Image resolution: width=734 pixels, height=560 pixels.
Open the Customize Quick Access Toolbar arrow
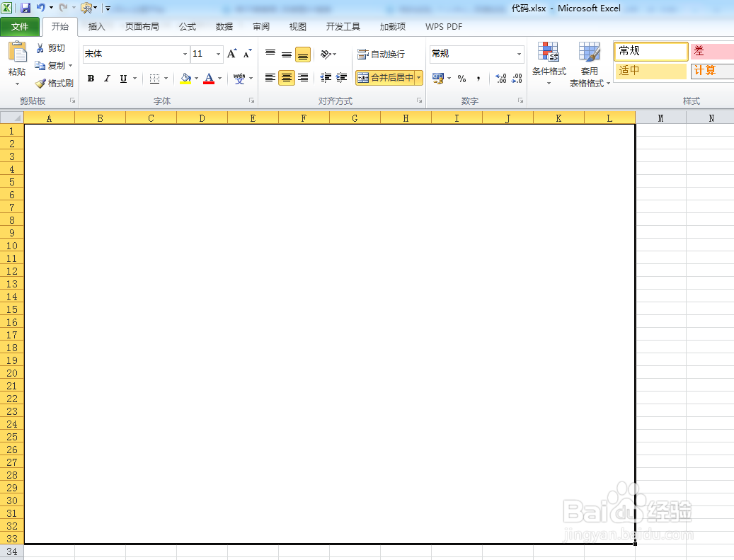(108, 8)
